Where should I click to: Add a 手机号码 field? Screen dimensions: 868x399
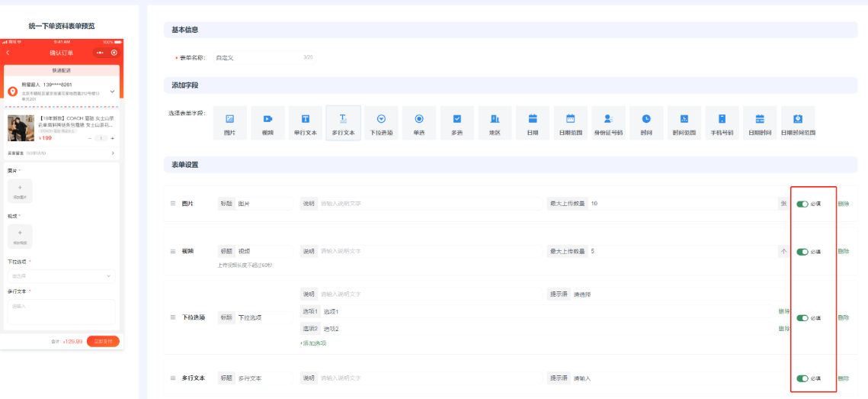[722, 123]
